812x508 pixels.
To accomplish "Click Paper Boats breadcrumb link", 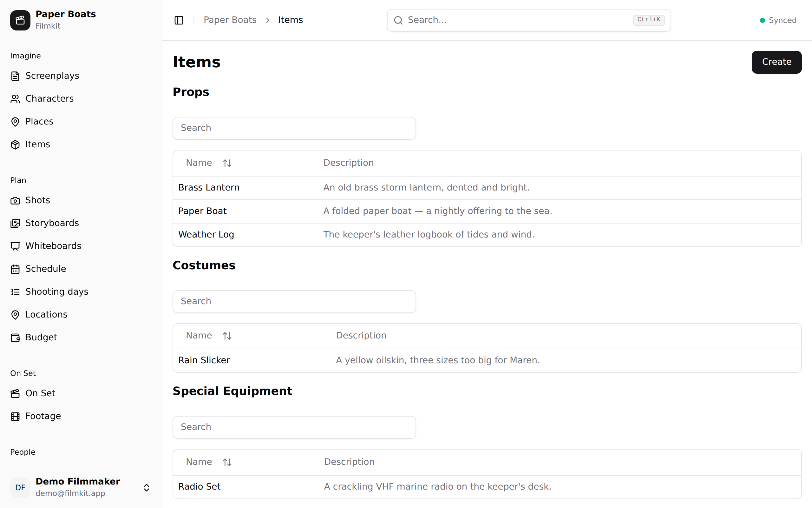I will [230, 20].
